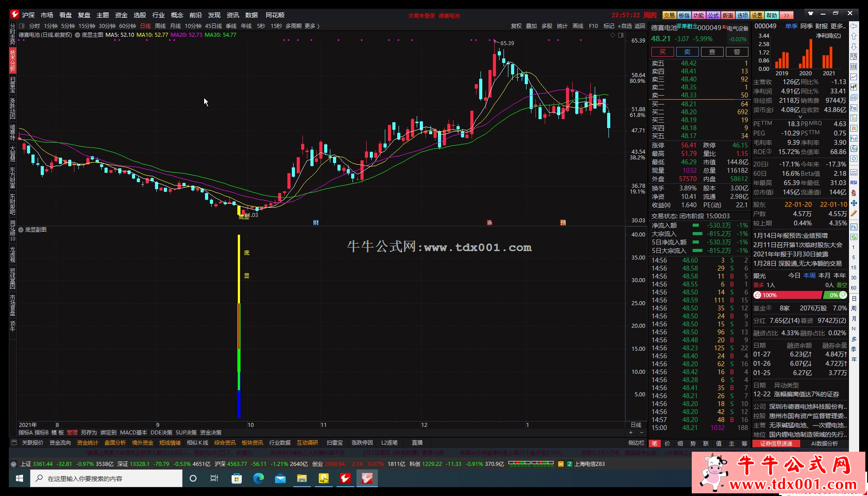868x496 pixels.
Task: Switch to the 周线 weekly chart tab
Action: point(160,26)
